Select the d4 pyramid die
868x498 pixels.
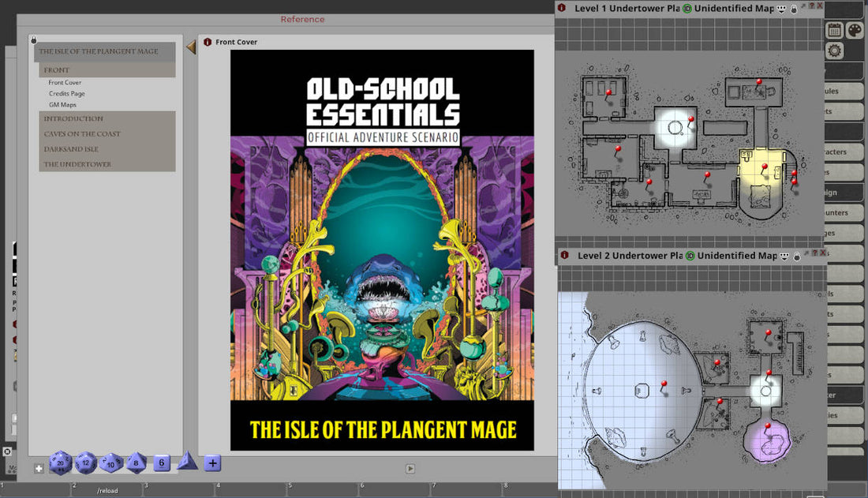pyautogui.click(x=187, y=462)
